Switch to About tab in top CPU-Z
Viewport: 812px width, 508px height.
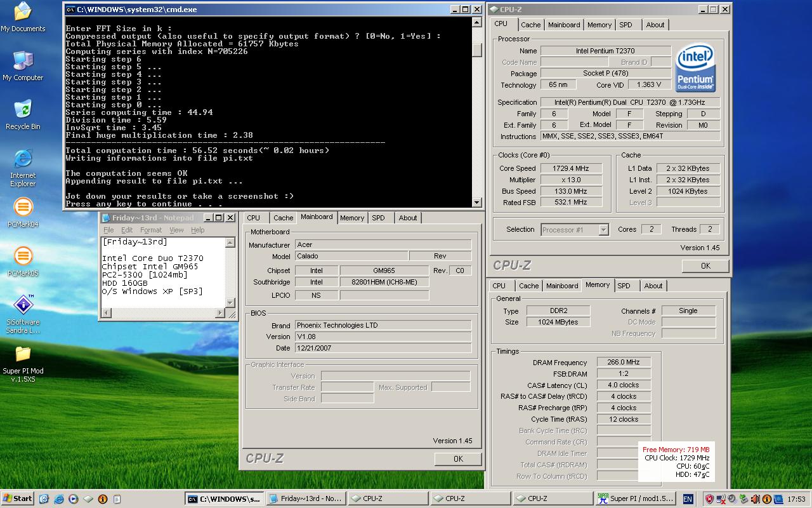pyautogui.click(x=655, y=25)
